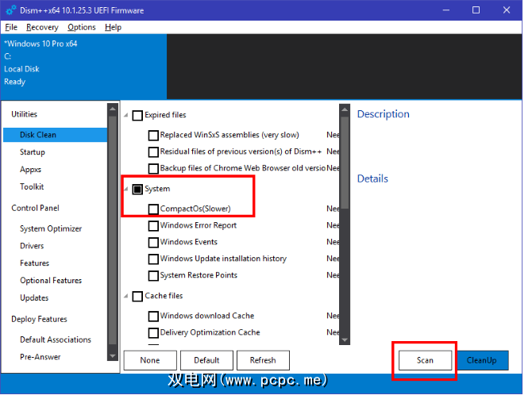Select the Windows 10 Pro x64 image tile
This screenshot has height=399, width=532.
coord(83,66)
